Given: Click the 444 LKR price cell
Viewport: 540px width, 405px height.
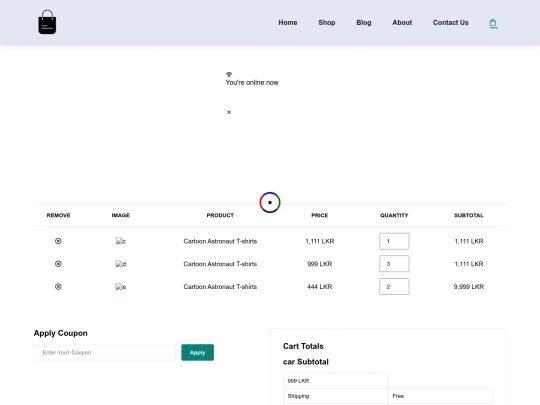Looking at the screenshot, I should click(320, 287).
